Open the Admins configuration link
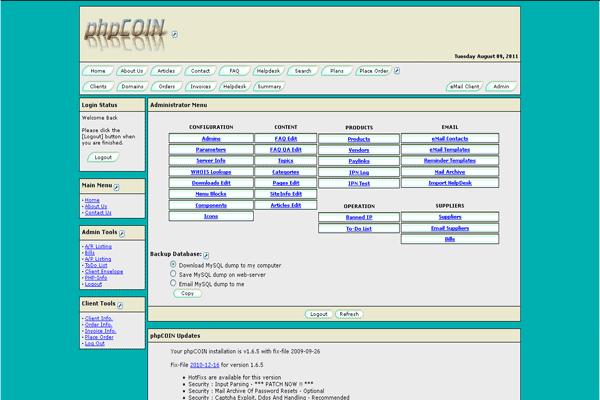Screen dimensions: 600x400 pos(211,139)
